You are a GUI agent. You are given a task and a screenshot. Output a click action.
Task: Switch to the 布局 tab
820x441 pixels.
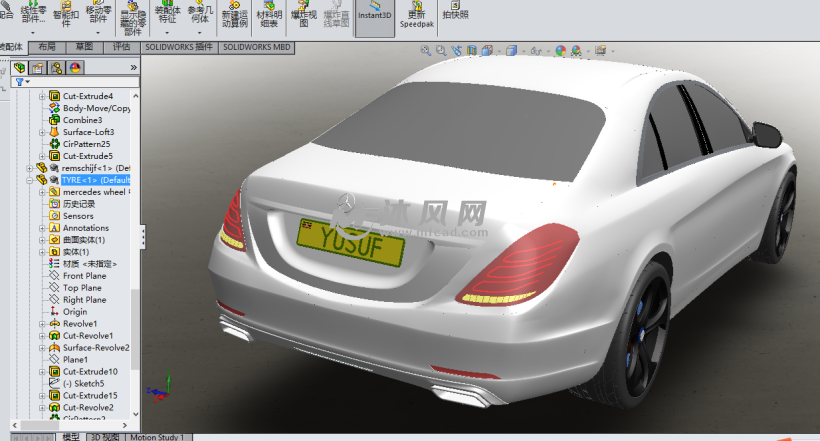[x=47, y=47]
